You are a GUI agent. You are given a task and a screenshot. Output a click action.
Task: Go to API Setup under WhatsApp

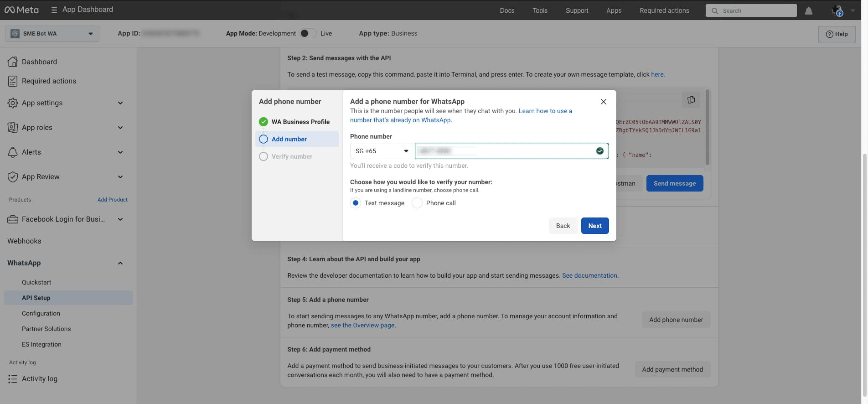(68, 298)
